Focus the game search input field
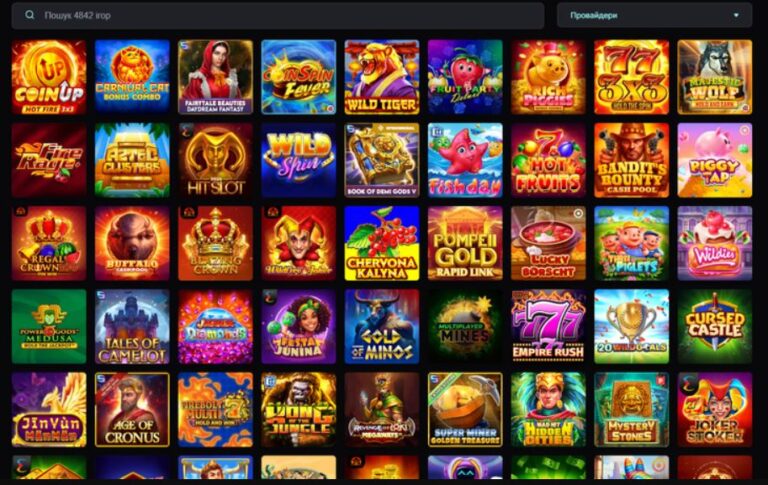Viewport: 768px width, 485px height. click(x=278, y=15)
